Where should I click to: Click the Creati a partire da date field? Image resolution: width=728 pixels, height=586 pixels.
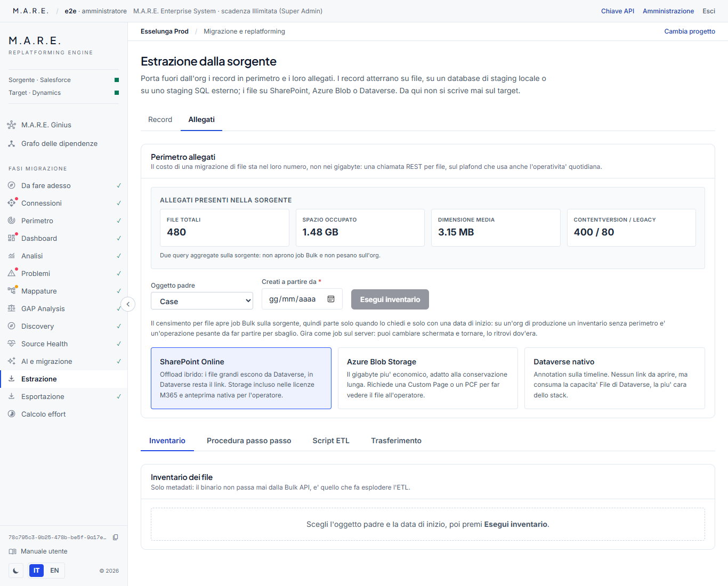(302, 299)
